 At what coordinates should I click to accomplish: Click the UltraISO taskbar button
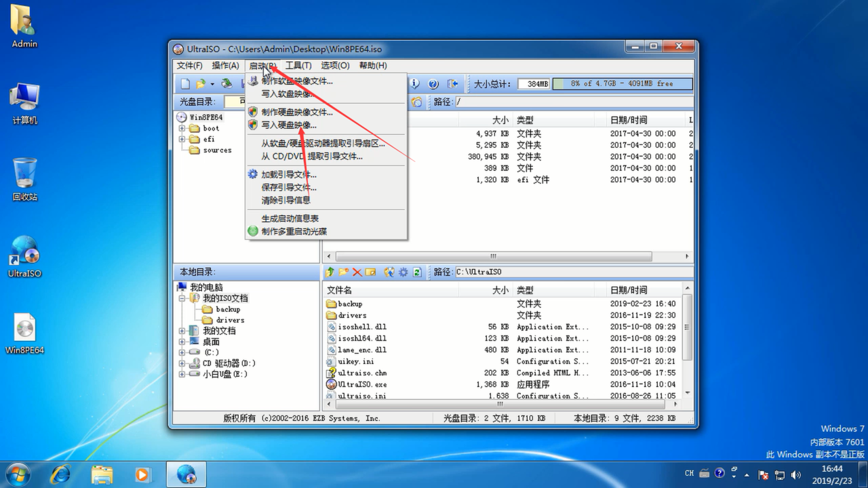point(186,474)
